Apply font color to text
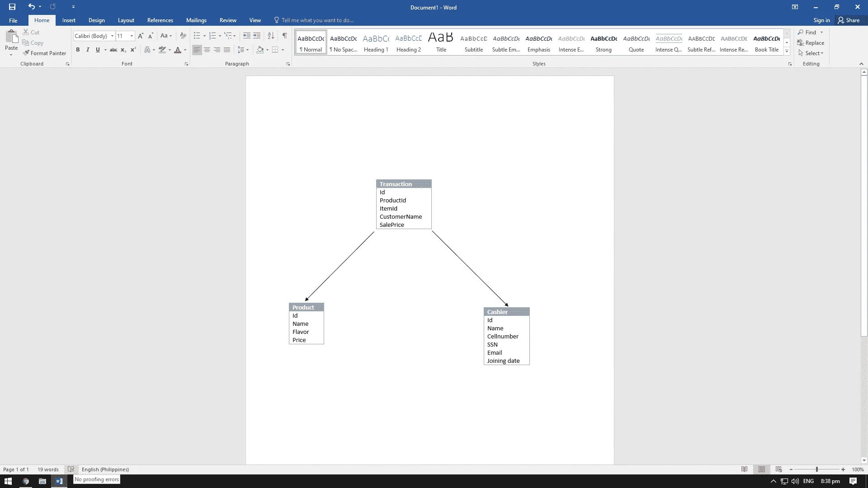 tap(178, 50)
